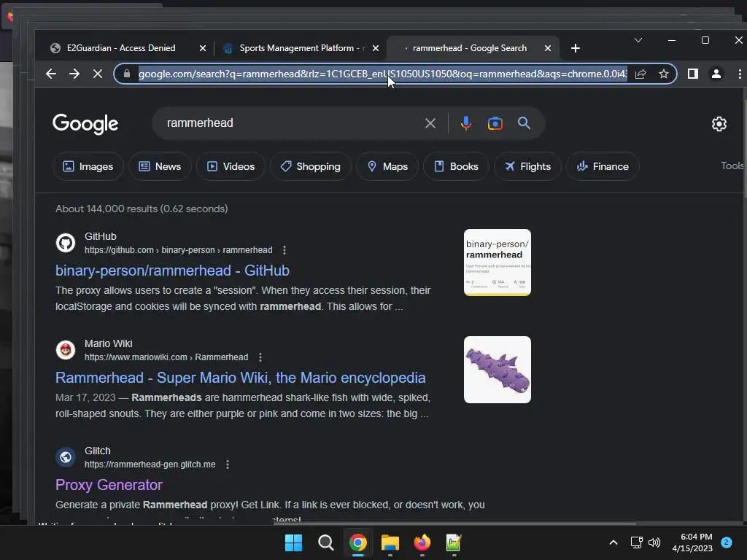
Task: Filter results by Videos
Action: click(231, 166)
